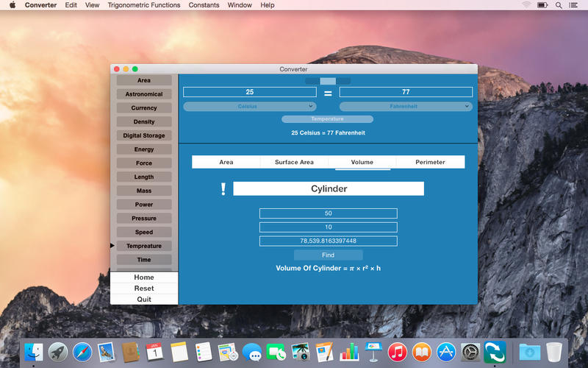Image resolution: width=588 pixels, height=368 pixels.
Task: Open Reminders list icon in dock
Action: click(204, 353)
